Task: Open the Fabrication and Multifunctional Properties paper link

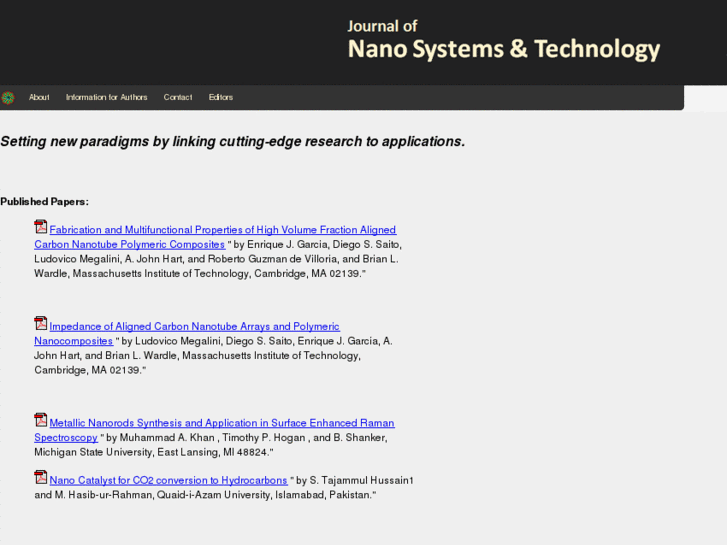Action: (215, 237)
